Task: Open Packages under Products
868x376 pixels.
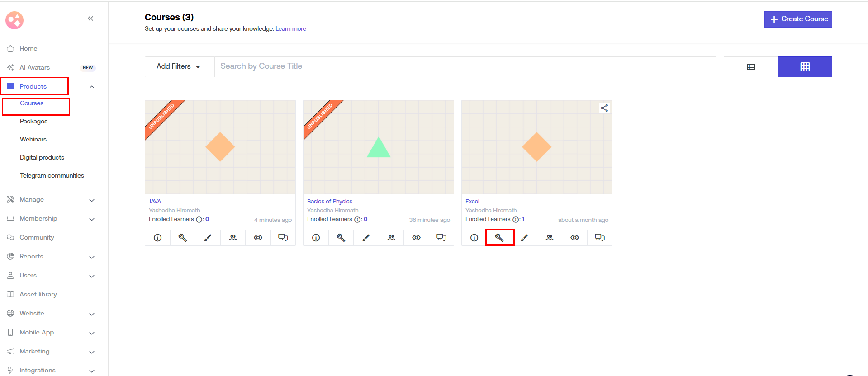Action: [33, 122]
